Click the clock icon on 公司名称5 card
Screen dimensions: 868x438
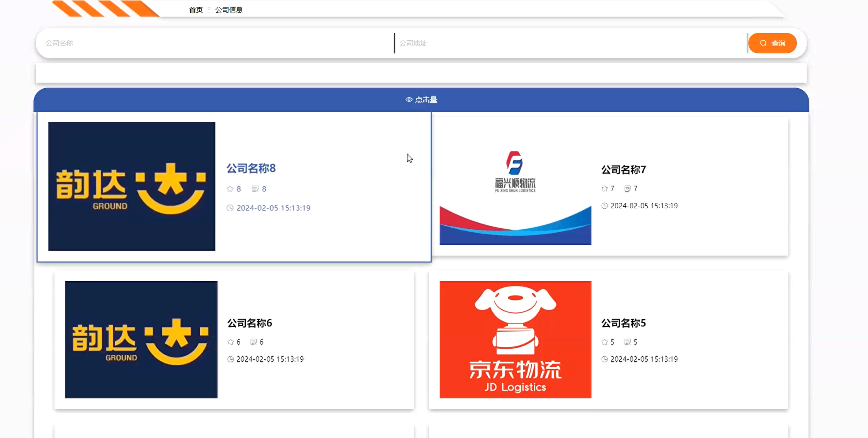click(x=605, y=359)
